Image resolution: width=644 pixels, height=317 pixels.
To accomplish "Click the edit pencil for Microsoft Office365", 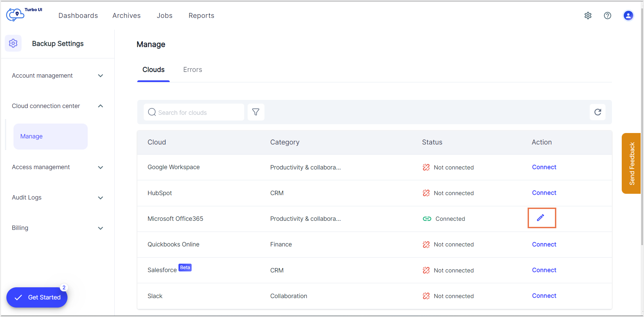I will (x=541, y=218).
